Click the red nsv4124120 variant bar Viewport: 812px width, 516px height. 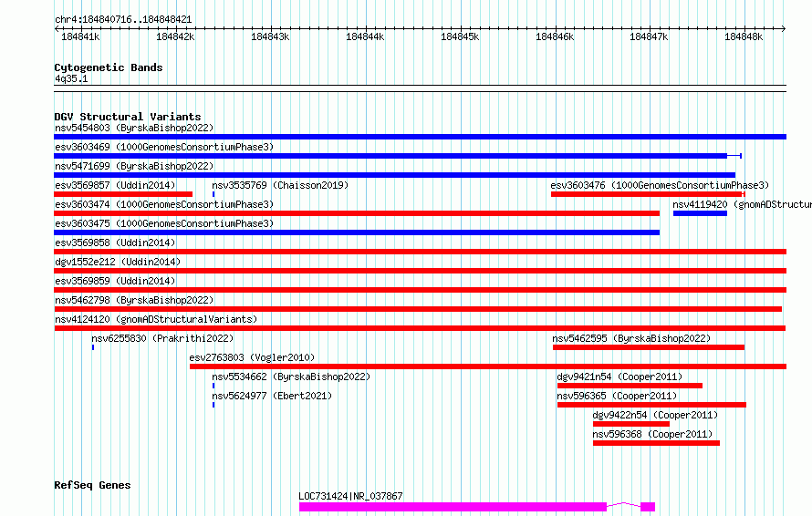click(420, 328)
